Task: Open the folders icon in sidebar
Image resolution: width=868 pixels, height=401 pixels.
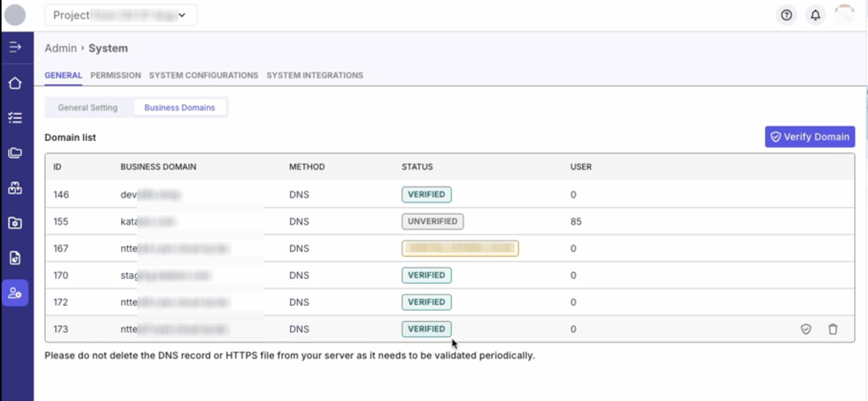Action: point(15,153)
